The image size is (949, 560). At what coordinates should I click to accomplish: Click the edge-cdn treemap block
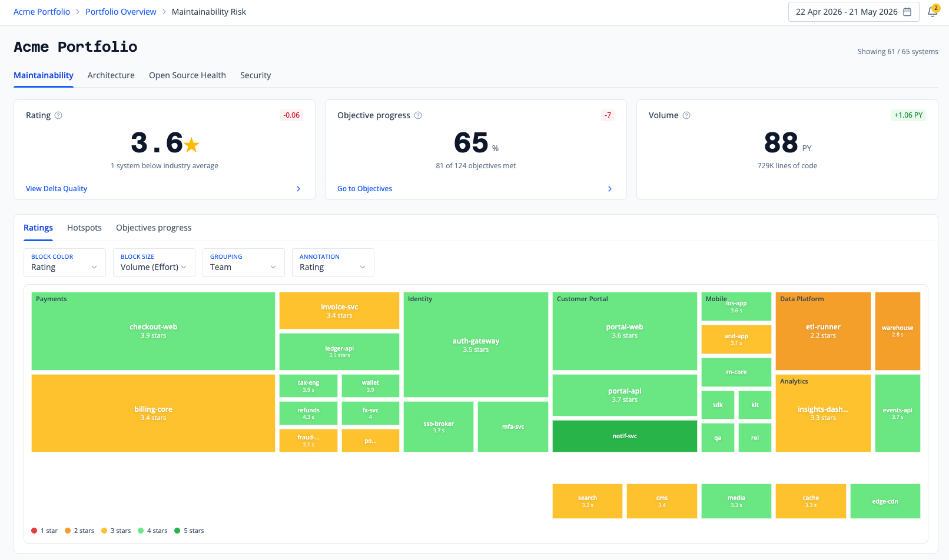885,501
